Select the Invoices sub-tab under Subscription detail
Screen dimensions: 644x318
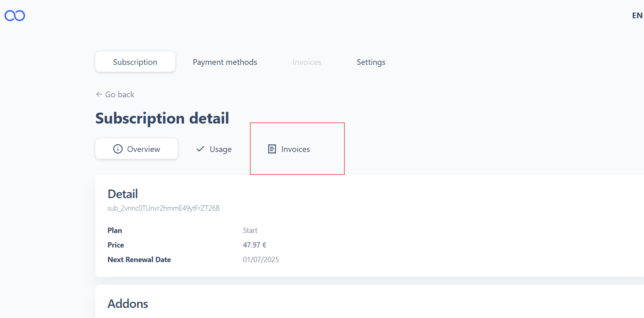289,149
